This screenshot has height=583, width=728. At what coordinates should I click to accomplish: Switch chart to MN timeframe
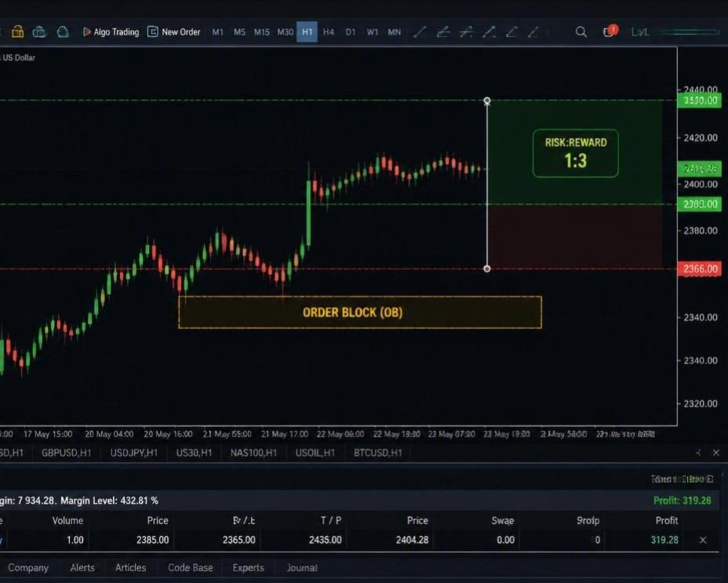tap(394, 32)
